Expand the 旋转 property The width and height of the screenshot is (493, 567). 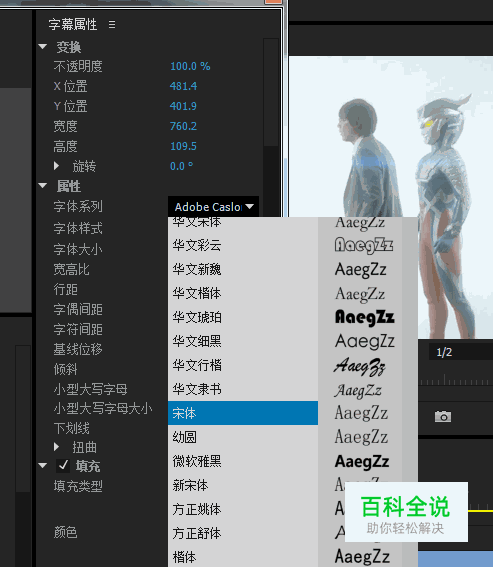pos(56,166)
